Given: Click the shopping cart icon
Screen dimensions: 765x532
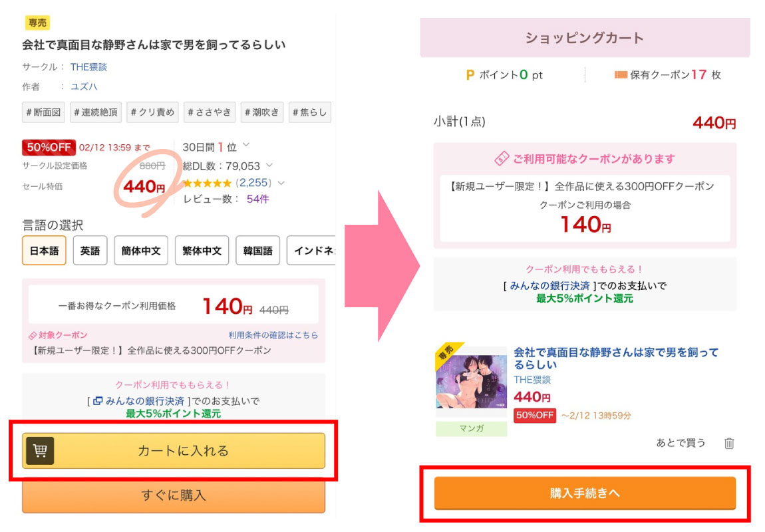Looking at the screenshot, I should tap(40, 451).
